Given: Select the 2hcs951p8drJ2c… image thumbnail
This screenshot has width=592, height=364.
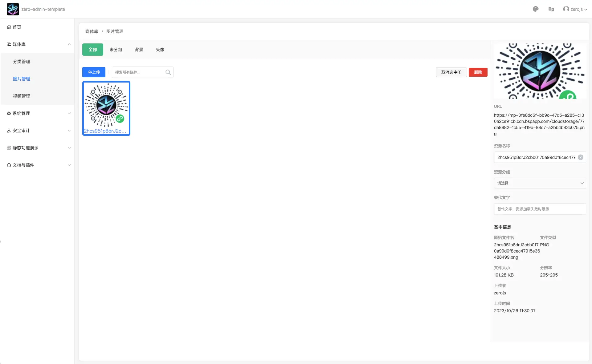Looking at the screenshot, I should click(x=106, y=108).
